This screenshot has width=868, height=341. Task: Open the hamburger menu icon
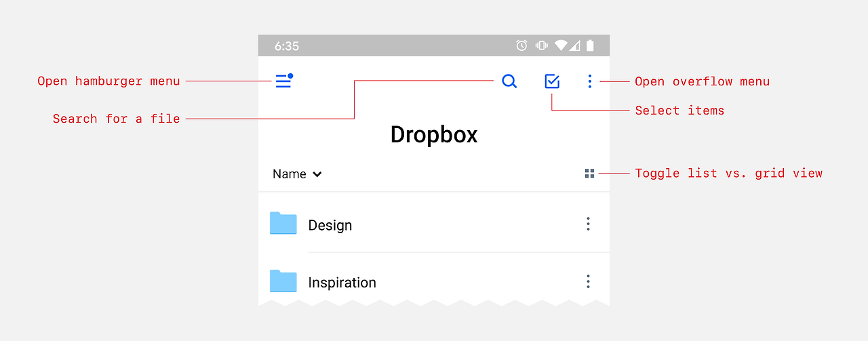[283, 81]
